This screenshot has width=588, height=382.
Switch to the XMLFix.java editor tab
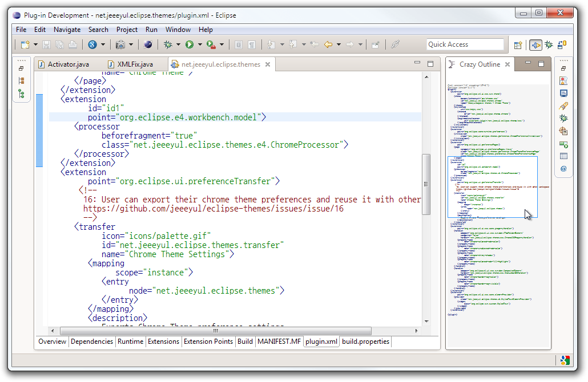coord(134,64)
